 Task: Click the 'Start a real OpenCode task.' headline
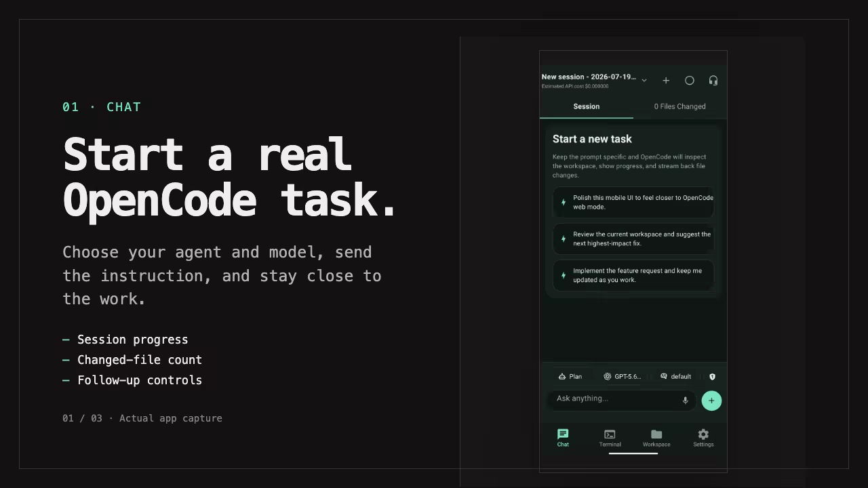tap(230, 177)
